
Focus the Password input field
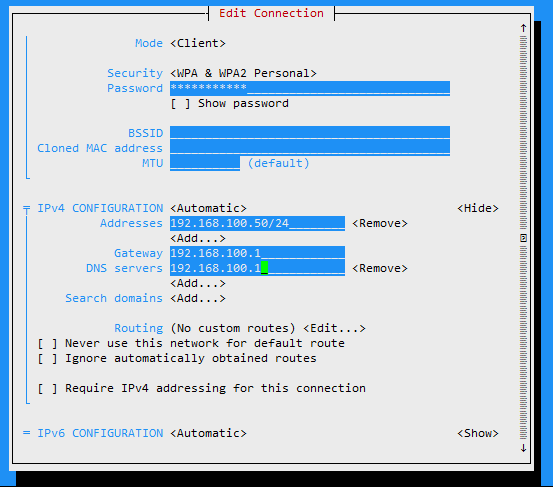click(310, 88)
